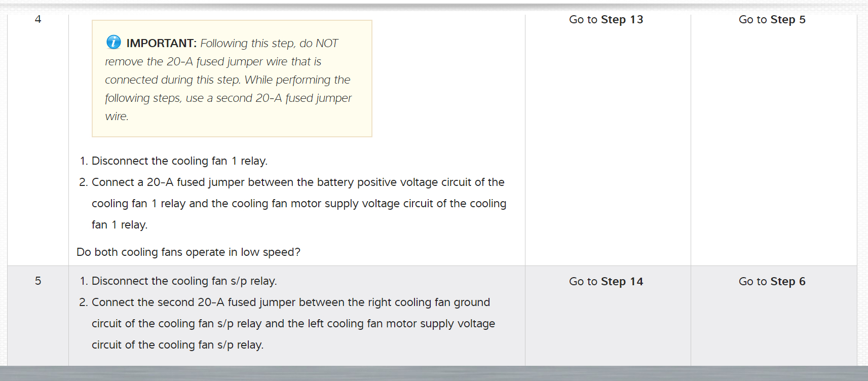Click 'circuit of the cooling fan s/p relay.' line
This screenshot has width=868, height=381.
(177, 345)
